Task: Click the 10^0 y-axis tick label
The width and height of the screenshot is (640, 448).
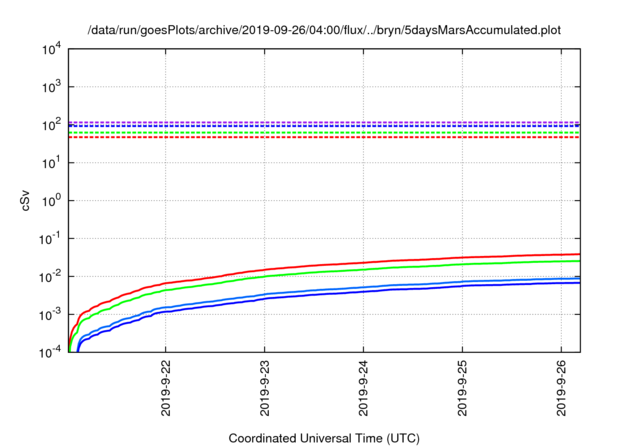Action: (51, 201)
